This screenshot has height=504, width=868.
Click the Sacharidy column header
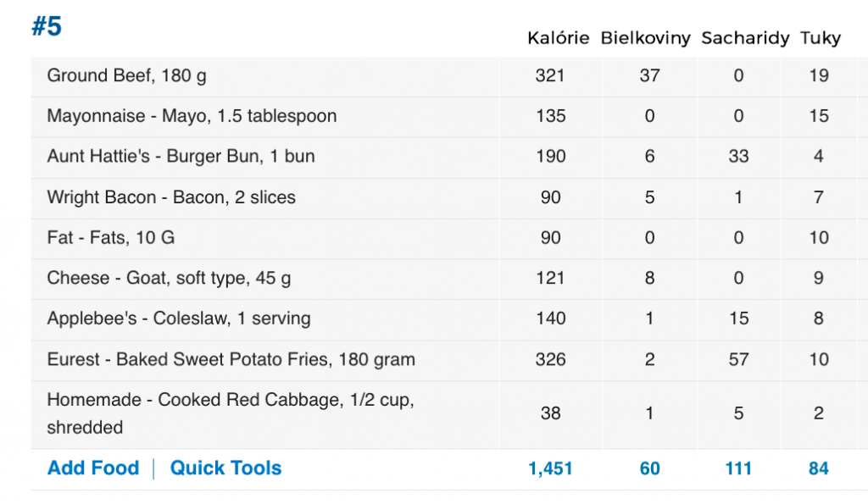pos(745,37)
